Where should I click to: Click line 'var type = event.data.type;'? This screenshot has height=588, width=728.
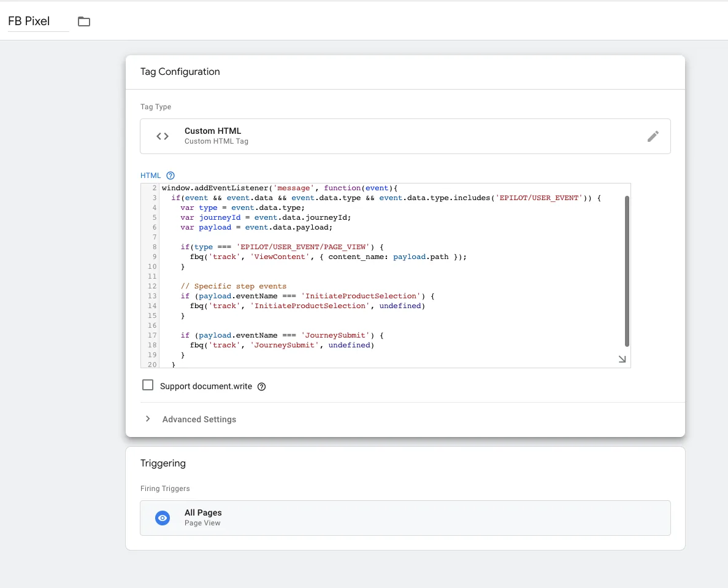click(243, 208)
